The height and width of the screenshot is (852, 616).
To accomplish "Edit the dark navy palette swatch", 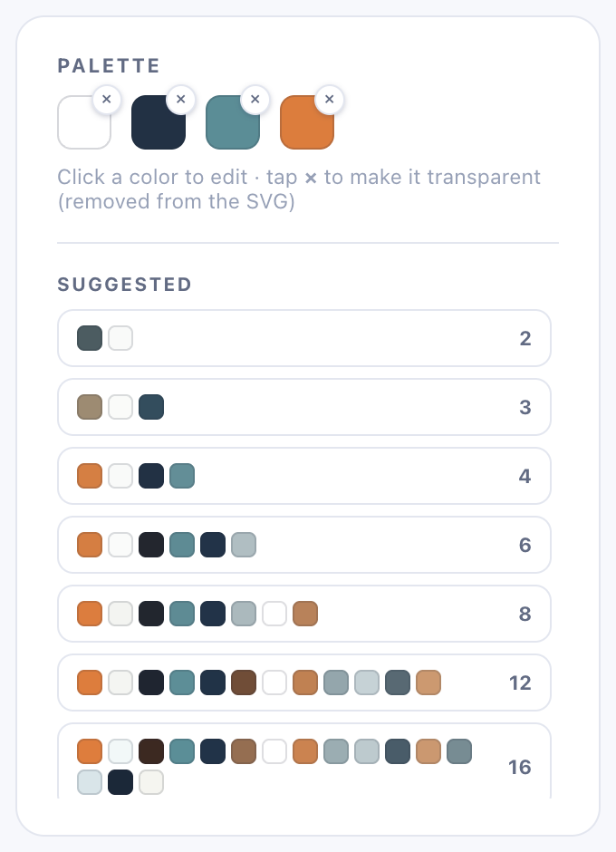I will pyautogui.click(x=159, y=122).
